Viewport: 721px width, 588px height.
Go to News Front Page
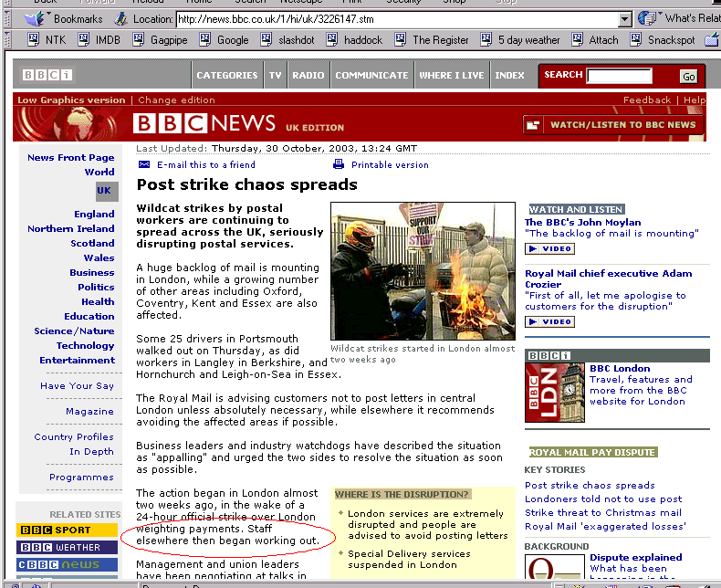tap(71, 157)
